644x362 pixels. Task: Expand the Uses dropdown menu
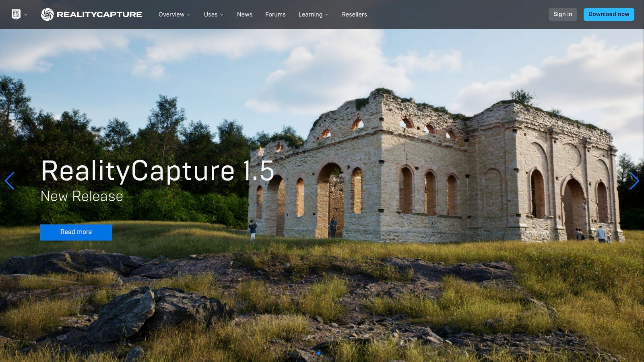213,14
